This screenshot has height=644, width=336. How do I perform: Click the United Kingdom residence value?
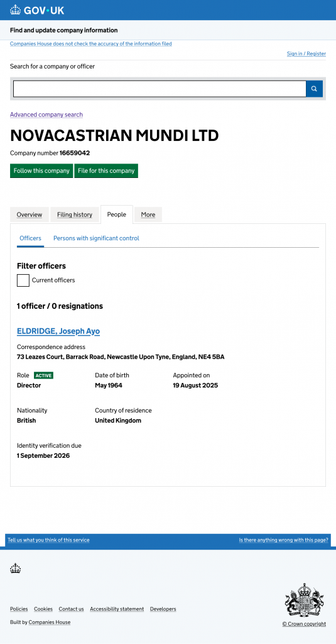(x=118, y=421)
